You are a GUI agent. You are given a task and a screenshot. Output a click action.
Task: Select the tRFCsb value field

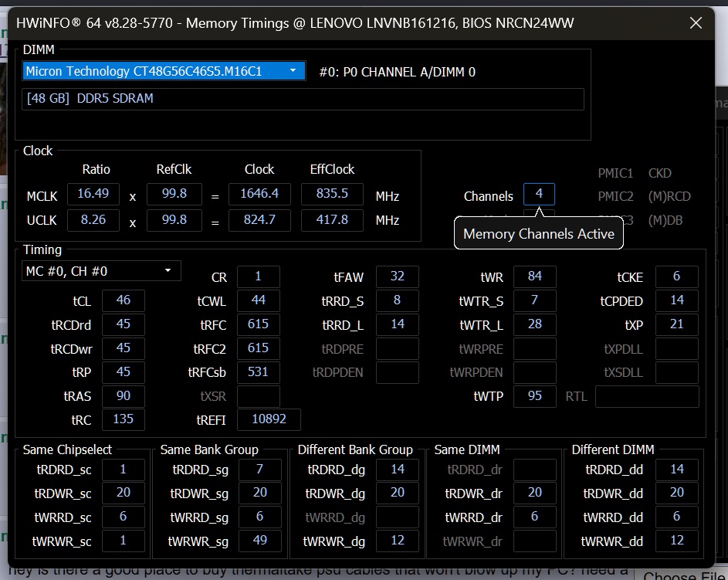[258, 372]
